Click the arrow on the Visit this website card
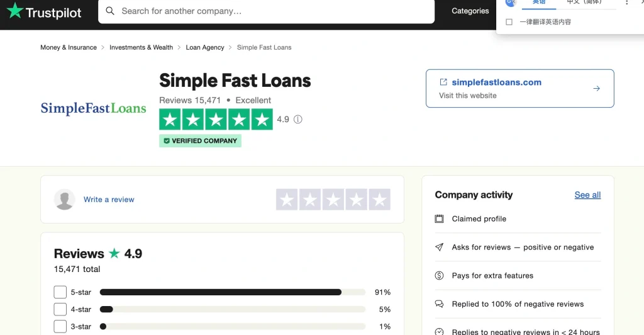Image resolution: width=644 pixels, height=335 pixels. 596,88
